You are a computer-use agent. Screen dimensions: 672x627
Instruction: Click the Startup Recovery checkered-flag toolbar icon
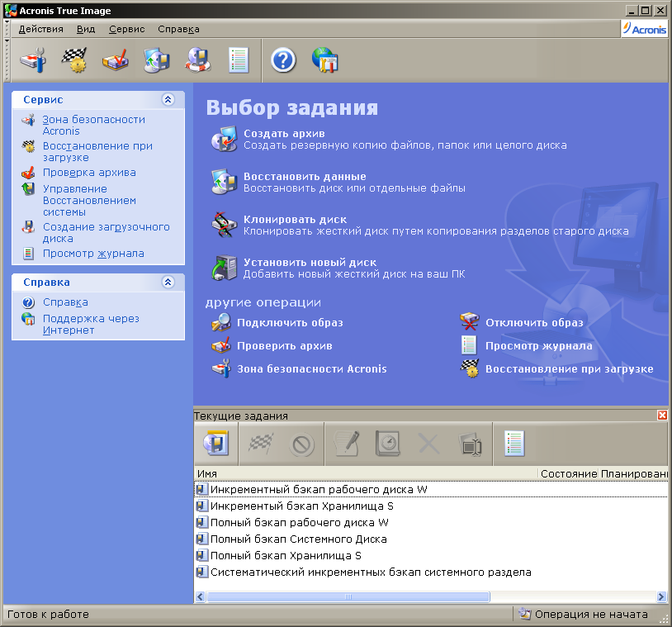click(74, 60)
